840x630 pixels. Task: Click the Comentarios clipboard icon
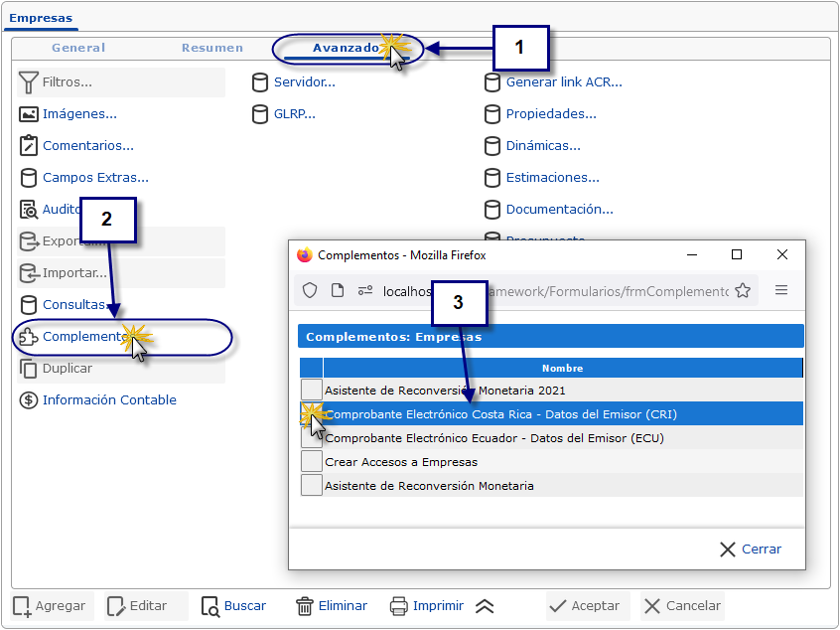click(29, 145)
